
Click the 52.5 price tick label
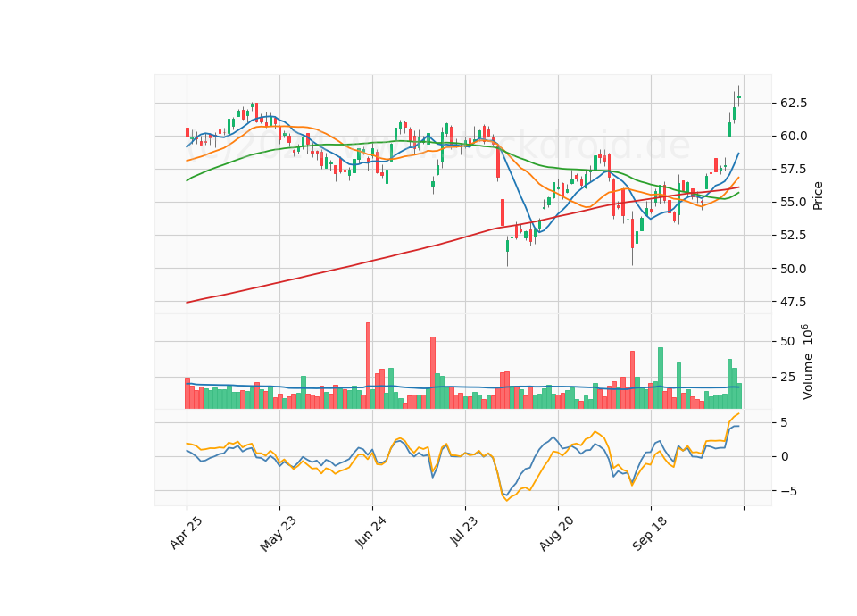pyautogui.click(x=794, y=235)
